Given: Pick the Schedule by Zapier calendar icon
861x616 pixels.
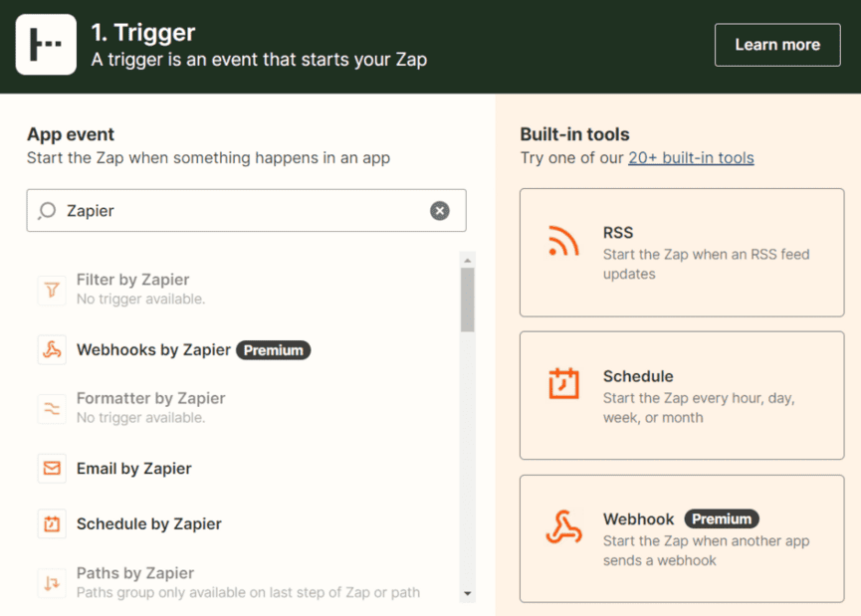Looking at the screenshot, I should [x=52, y=524].
